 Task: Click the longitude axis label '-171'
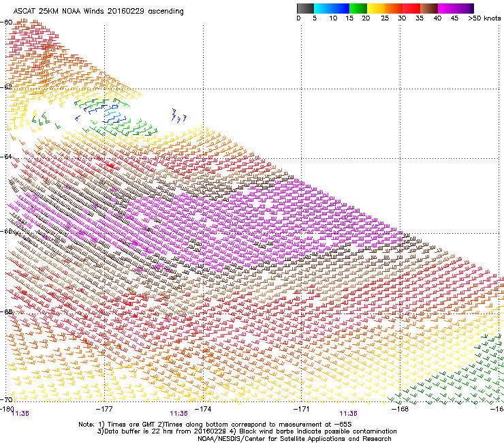tap(302, 409)
